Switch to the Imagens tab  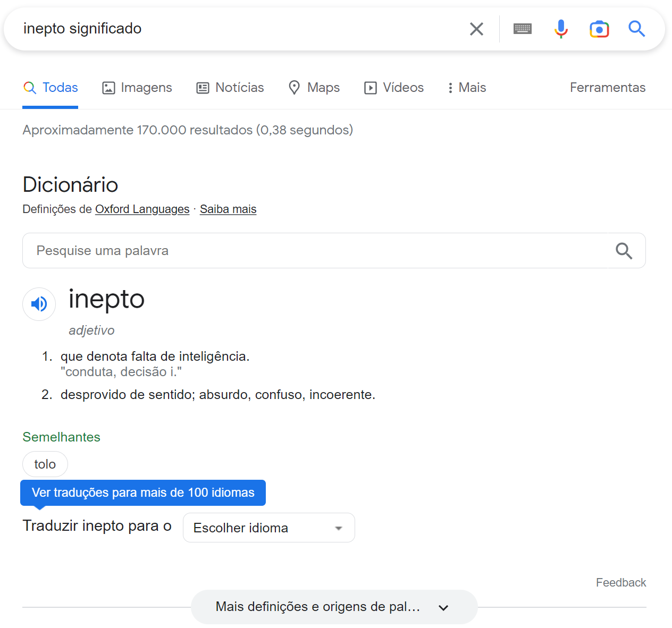click(x=137, y=87)
